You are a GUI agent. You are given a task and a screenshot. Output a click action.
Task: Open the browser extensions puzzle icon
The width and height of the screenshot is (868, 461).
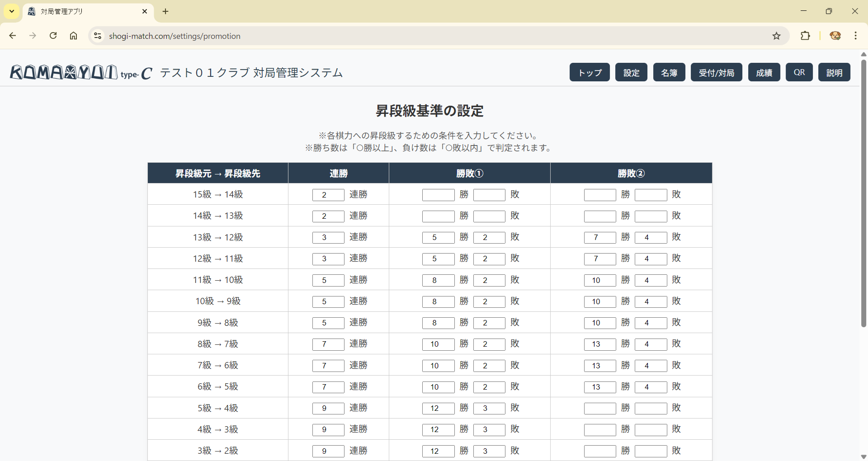point(805,36)
